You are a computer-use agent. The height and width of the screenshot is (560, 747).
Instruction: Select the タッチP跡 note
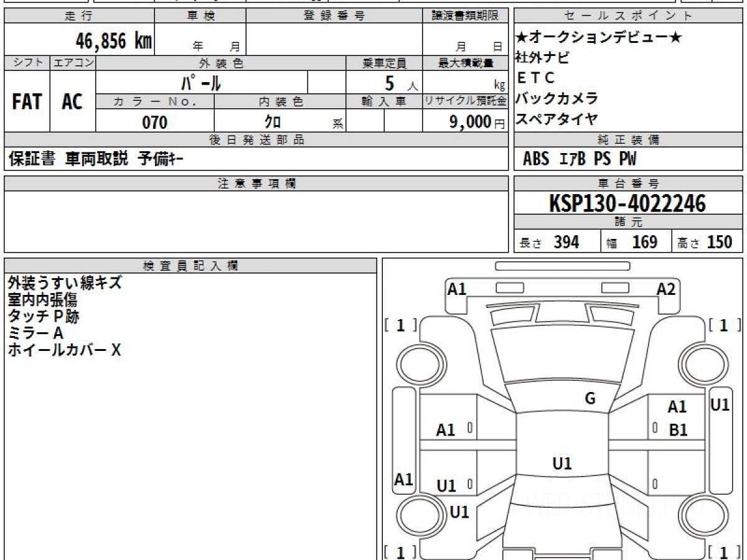click(44, 316)
